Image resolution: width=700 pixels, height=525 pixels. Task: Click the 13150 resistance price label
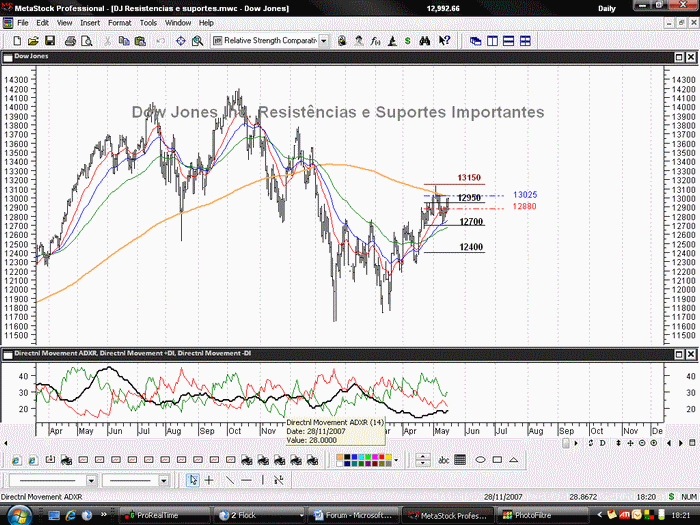469,178
